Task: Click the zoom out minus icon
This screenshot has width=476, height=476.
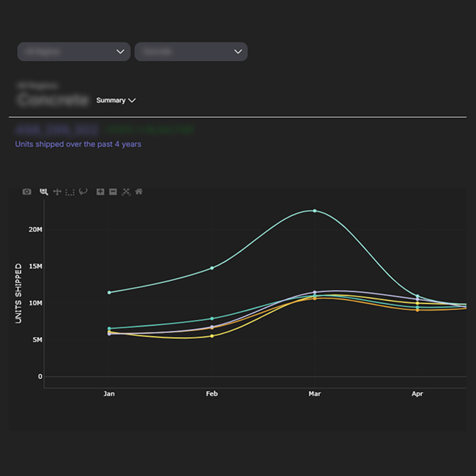Action: [113, 192]
